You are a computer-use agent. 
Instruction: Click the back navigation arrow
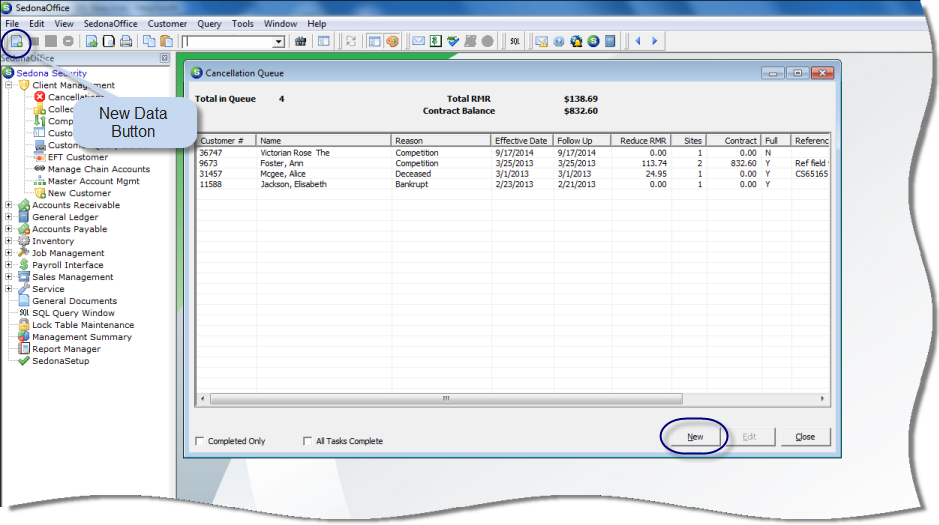pyautogui.click(x=638, y=41)
